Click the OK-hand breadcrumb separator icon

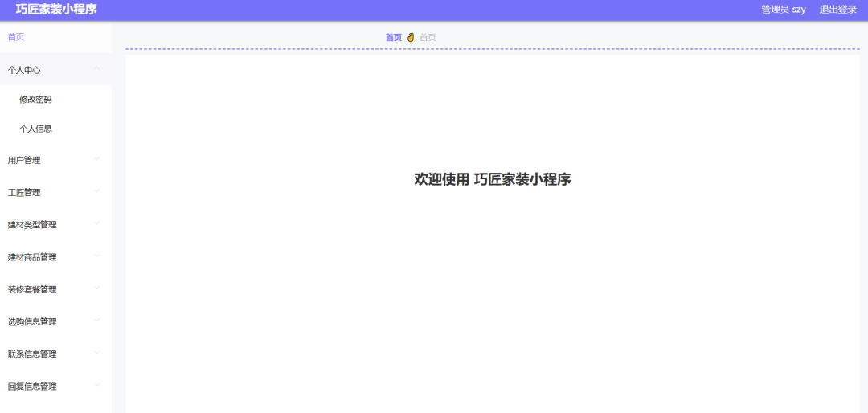[x=411, y=38]
